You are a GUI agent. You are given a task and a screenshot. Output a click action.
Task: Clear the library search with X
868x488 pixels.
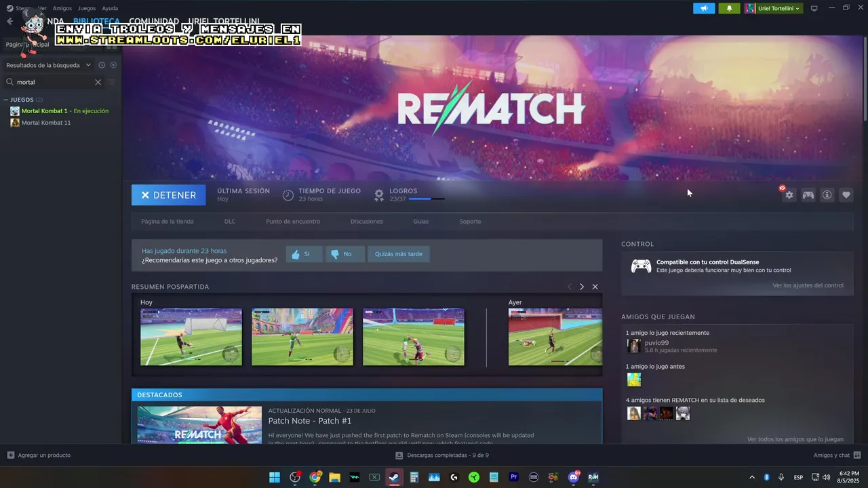(x=98, y=82)
